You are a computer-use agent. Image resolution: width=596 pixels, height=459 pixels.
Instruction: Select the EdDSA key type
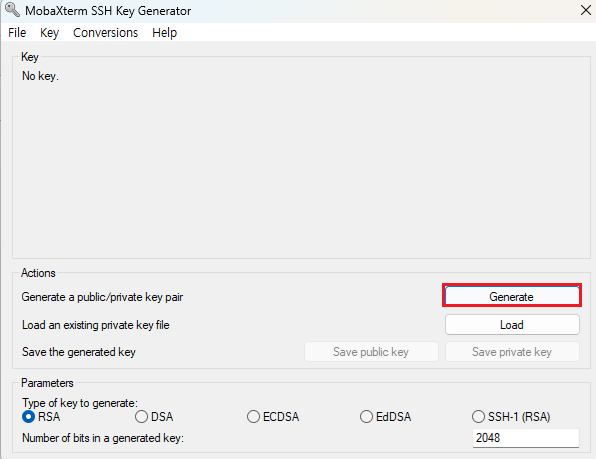(385, 417)
